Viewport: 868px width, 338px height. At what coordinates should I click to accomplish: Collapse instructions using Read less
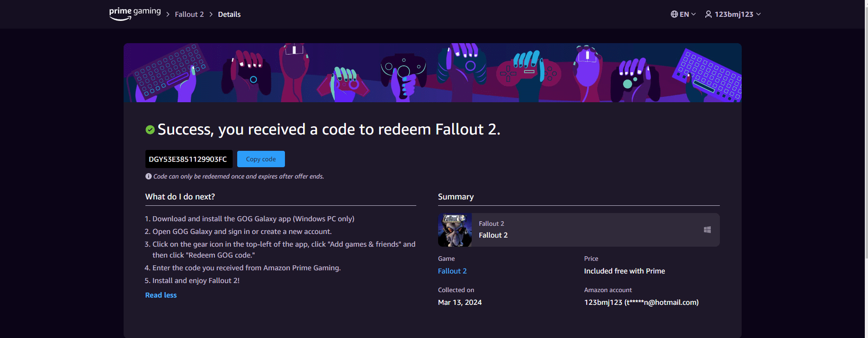[161, 295]
